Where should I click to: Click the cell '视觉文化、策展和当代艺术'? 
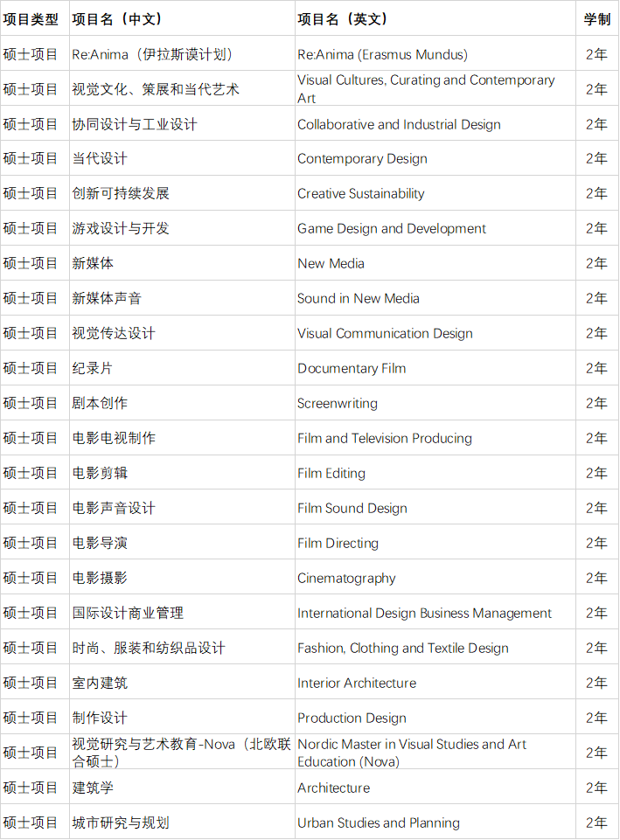182,88
